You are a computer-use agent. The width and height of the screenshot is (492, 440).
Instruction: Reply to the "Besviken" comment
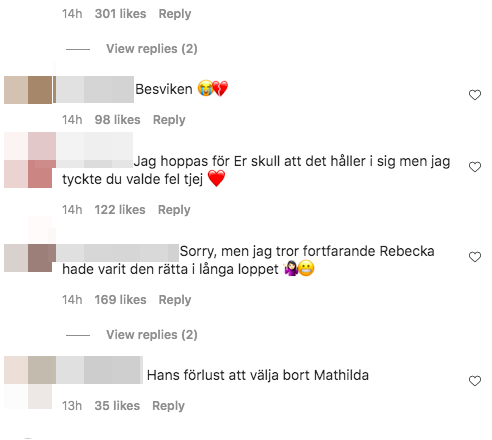169,120
